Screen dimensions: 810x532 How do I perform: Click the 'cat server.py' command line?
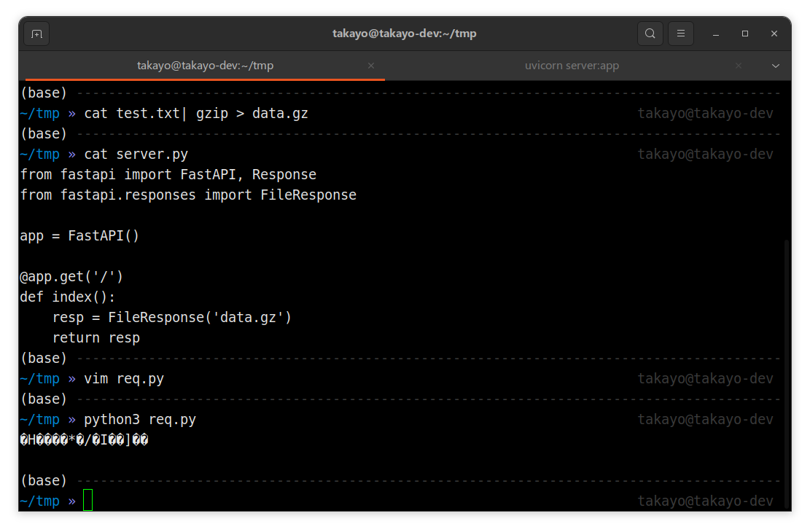pos(136,154)
